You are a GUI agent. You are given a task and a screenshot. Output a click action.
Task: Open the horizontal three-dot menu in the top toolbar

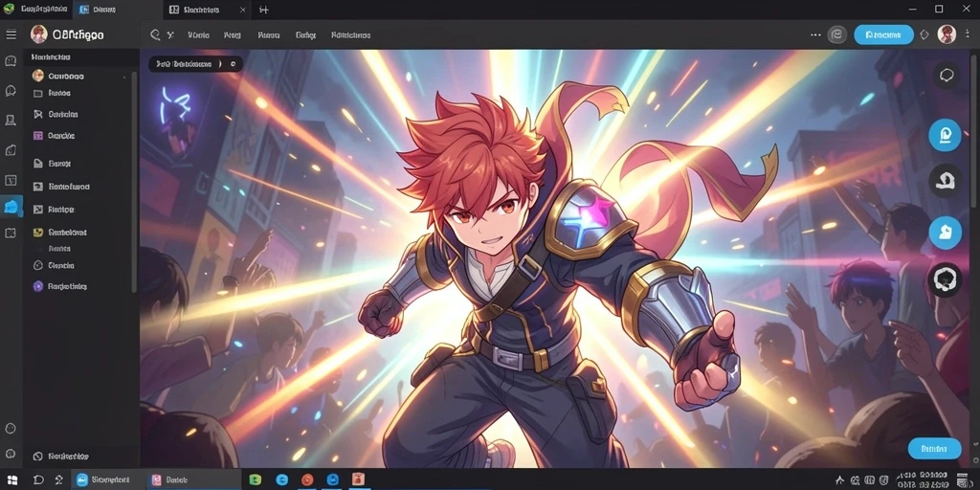tap(815, 35)
